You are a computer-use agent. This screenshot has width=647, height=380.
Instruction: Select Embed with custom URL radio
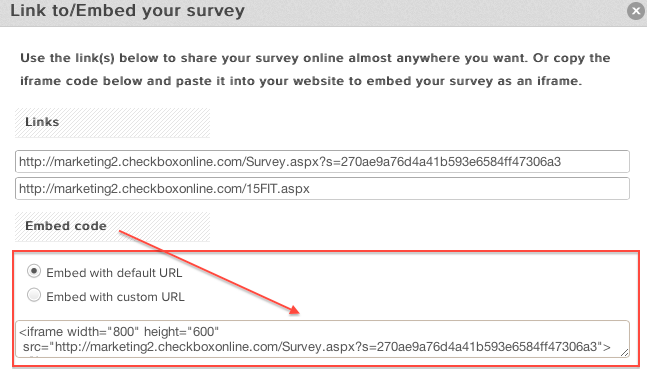(x=34, y=295)
